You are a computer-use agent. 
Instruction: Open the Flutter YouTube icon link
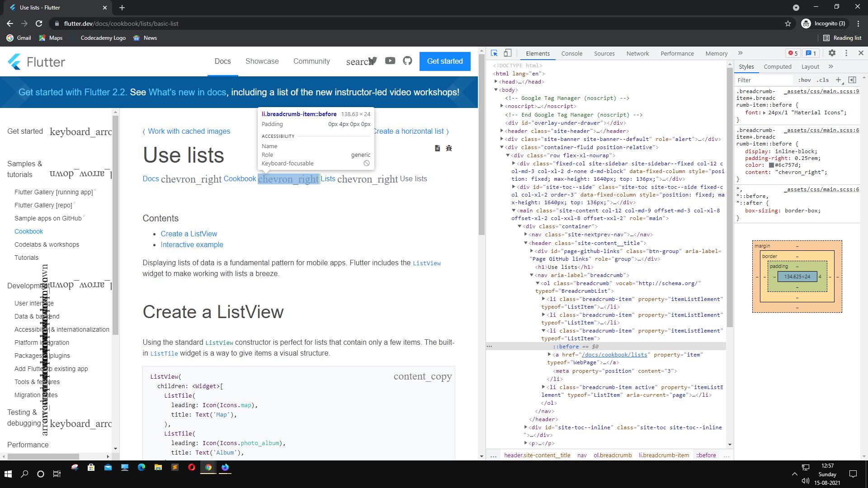click(x=390, y=61)
